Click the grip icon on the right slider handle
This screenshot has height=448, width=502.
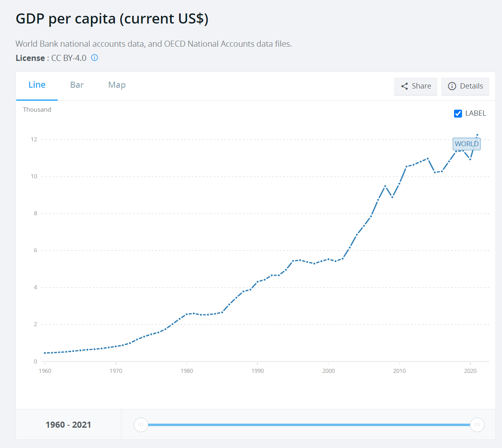point(477,424)
